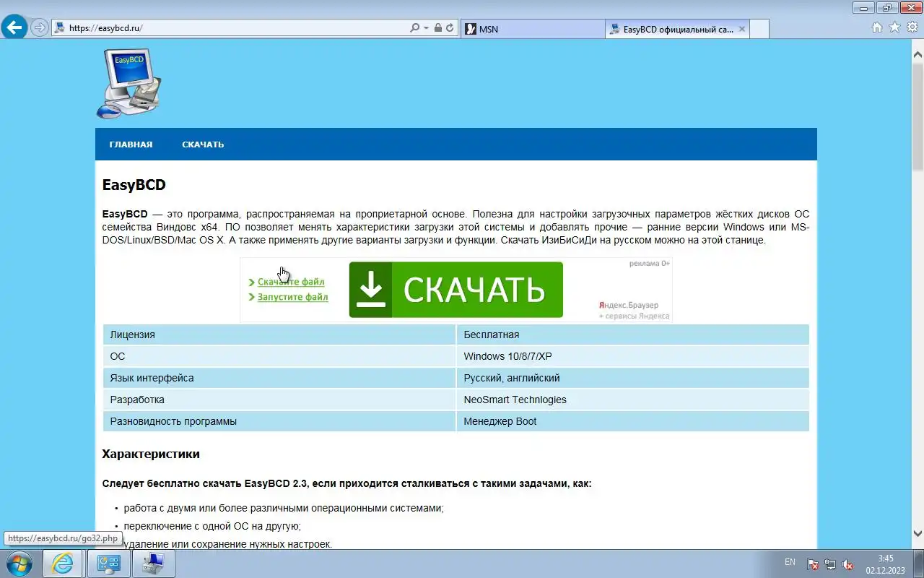Click the EasyBCD page heading
The width and height of the screenshot is (924, 578).
tap(134, 185)
